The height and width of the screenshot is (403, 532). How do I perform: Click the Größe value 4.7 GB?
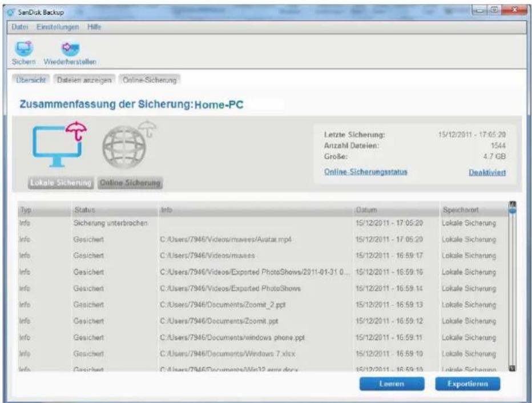pos(494,156)
